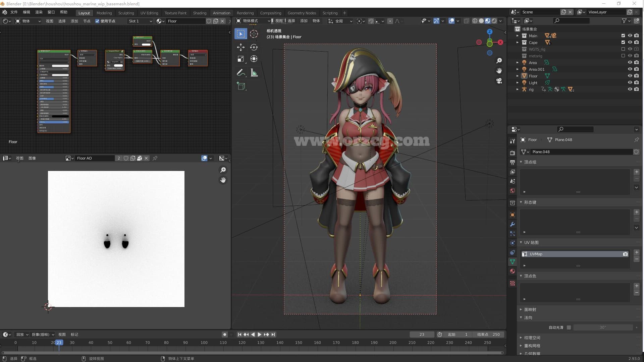Screen dimensions: 644x362
Task: Open the Render (渲染) menu
Action: point(39,12)
